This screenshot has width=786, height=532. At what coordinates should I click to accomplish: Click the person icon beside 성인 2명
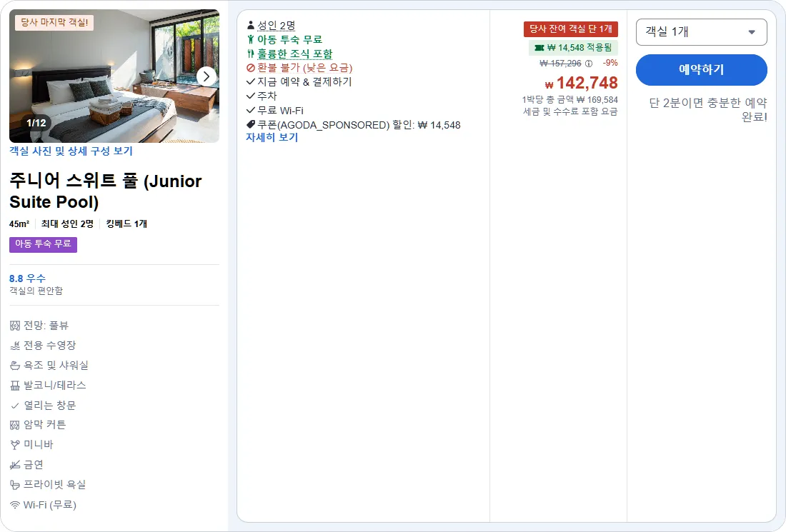click(x=251, y=24)
